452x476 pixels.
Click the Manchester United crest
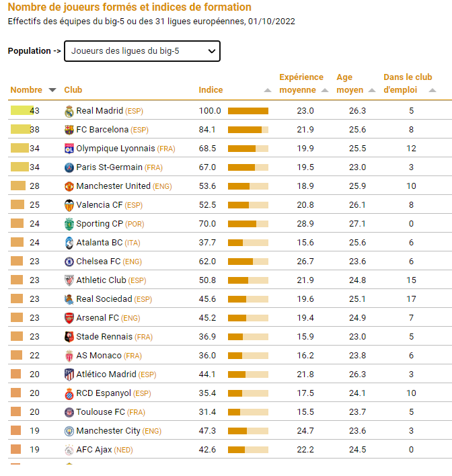point(69,186)
